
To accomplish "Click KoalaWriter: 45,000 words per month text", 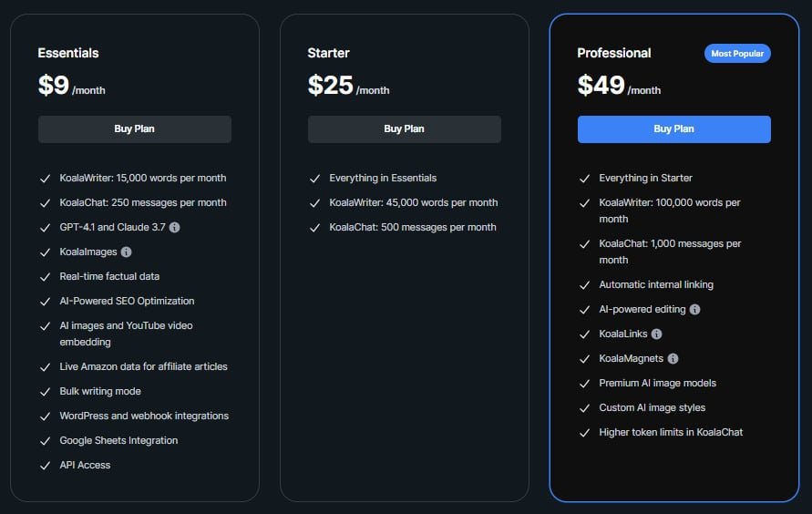I will pyautogui.click(x=414, y=202).
